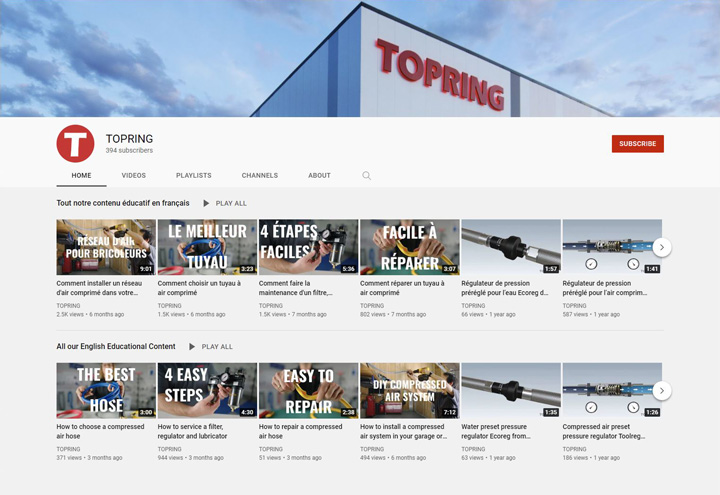The height and width of the screenshot is (495, 720).
Task: Switch to the HOME tab
Action: (x=81, y=175)
